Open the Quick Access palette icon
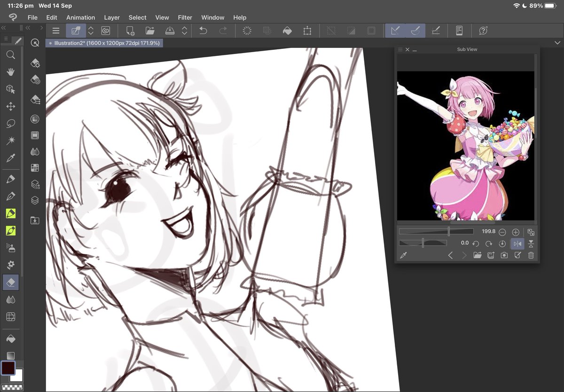564x392 pixels. pyautogui.click(x=35, y=43)
